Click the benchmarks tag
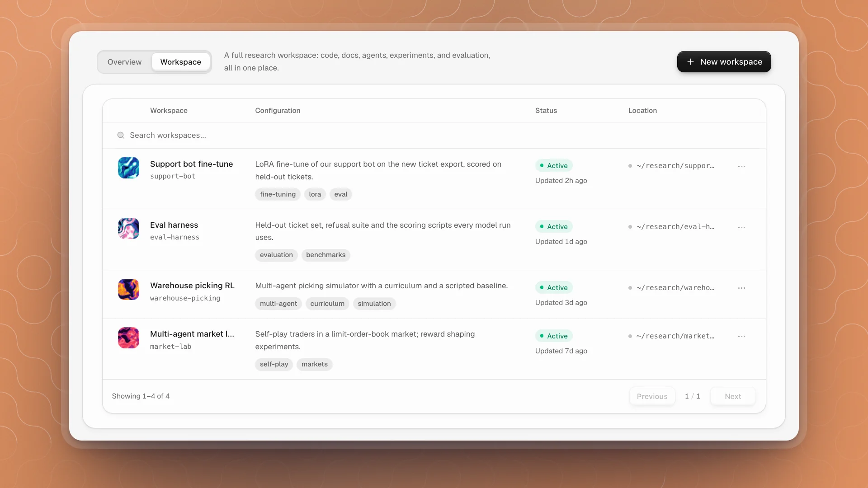868x488 pixels. [x=325, y=255]
